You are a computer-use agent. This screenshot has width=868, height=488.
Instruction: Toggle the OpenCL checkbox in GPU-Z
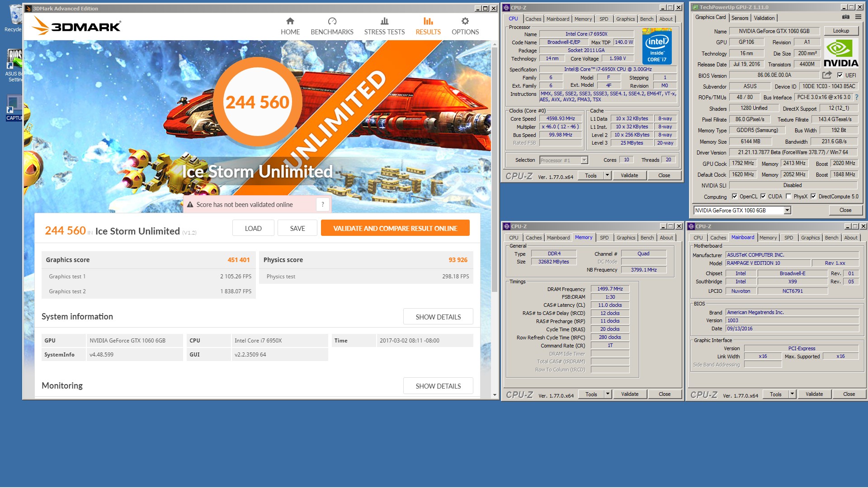[735, 197]
